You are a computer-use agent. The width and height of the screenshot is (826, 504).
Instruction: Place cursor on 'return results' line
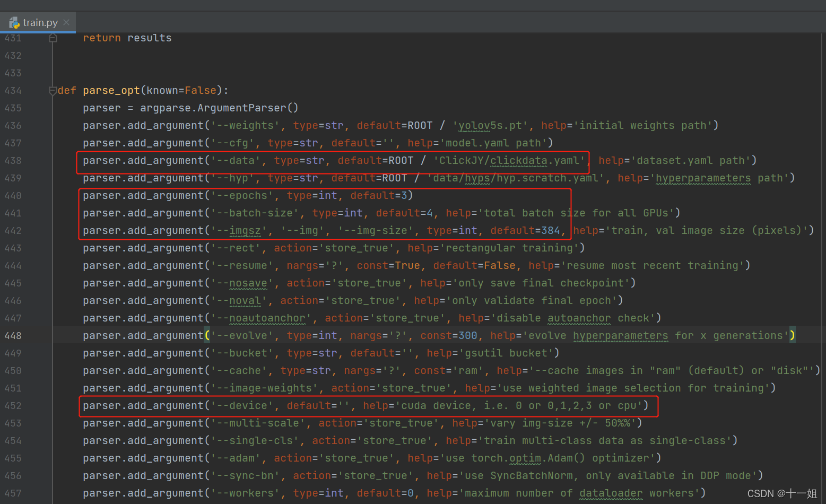(127, 38)
